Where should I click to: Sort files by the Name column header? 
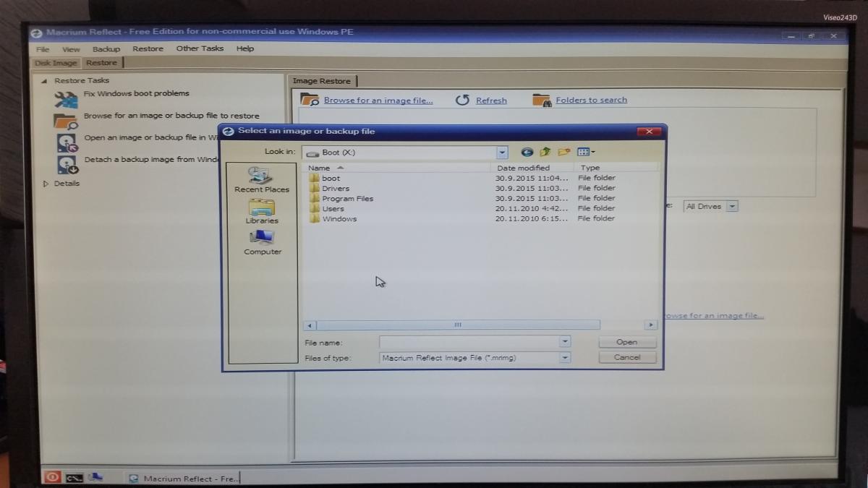point(397,168)
